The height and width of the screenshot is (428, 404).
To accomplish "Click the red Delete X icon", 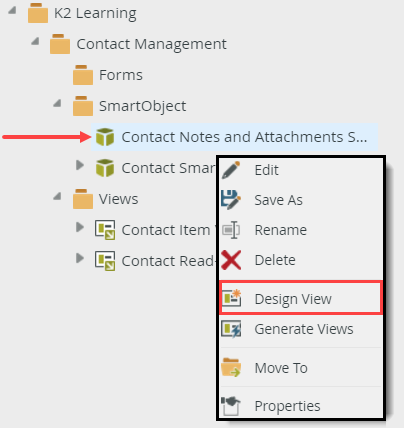I will point(231,260).
